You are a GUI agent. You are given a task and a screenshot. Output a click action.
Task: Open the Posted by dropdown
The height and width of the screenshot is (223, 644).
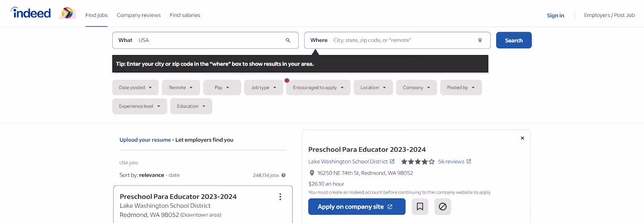point(461,87)
